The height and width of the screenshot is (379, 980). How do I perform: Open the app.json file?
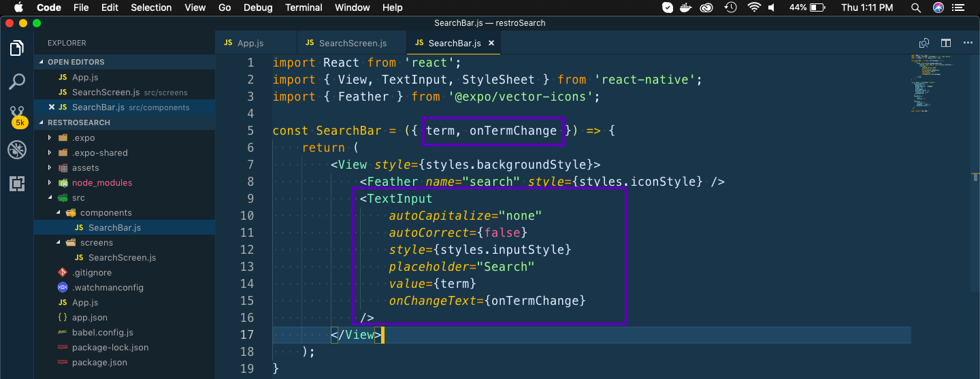click(x=125, y=317)
